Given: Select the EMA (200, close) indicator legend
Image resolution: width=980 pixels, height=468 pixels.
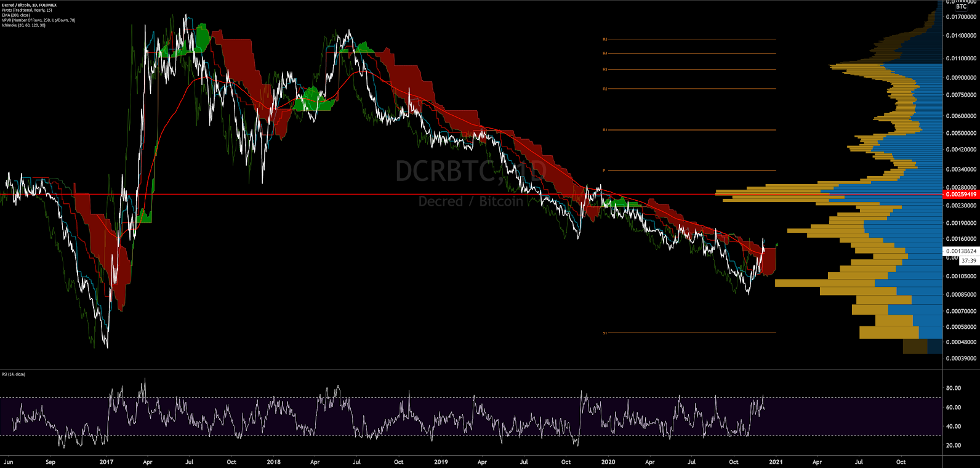Looking at the screenshot, I should [x=15, y=15].
